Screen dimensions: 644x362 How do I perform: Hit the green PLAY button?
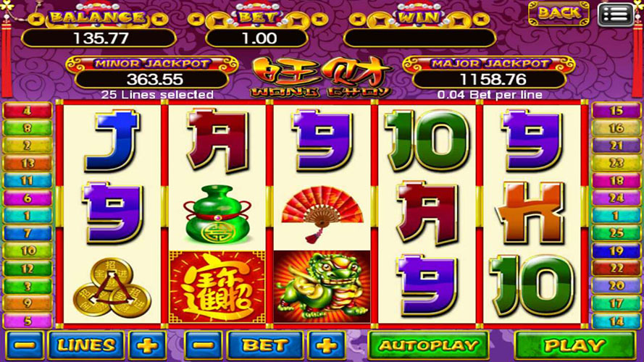point(574,345)
